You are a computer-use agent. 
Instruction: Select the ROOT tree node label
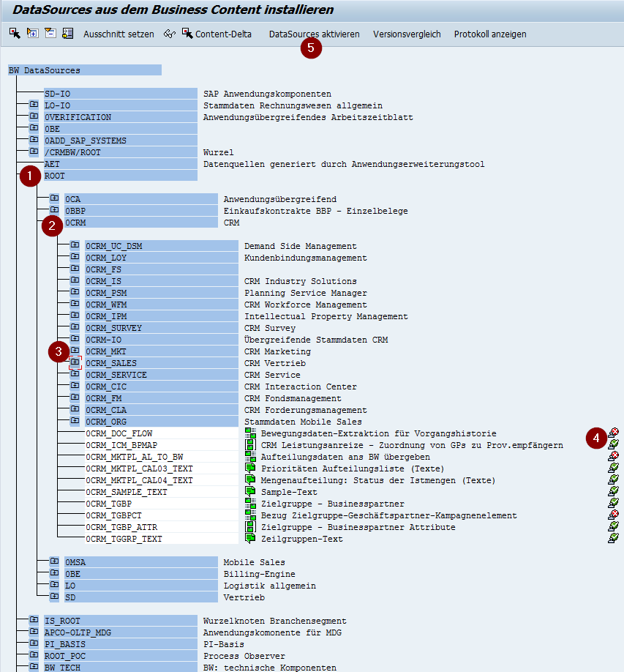121,176
